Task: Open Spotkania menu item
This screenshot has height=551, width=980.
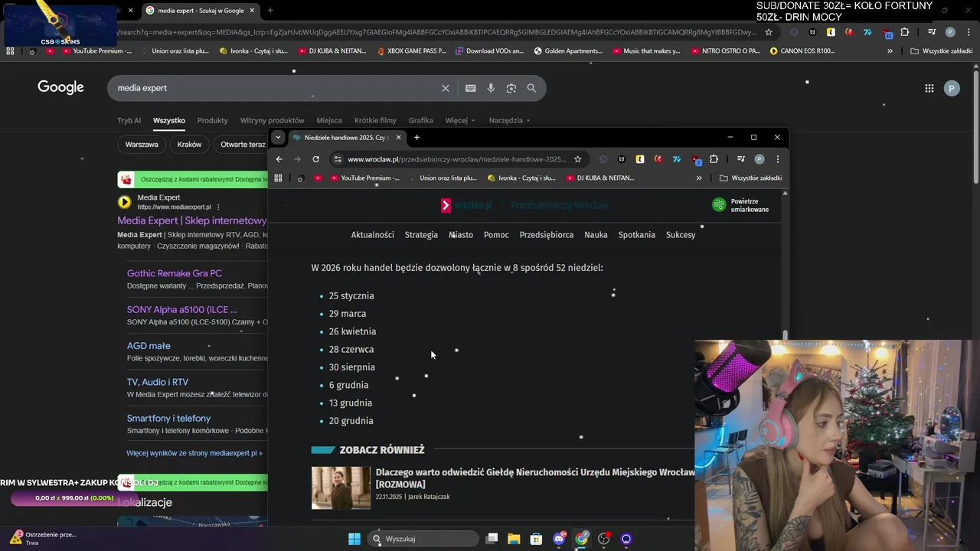Action: pyautogui.click(x=637, y=235)
